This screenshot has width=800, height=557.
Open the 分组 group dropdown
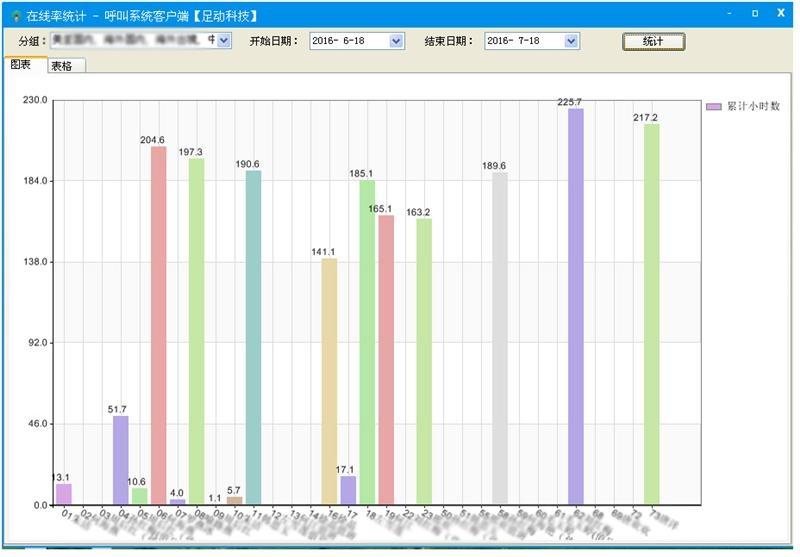point(223,41)
